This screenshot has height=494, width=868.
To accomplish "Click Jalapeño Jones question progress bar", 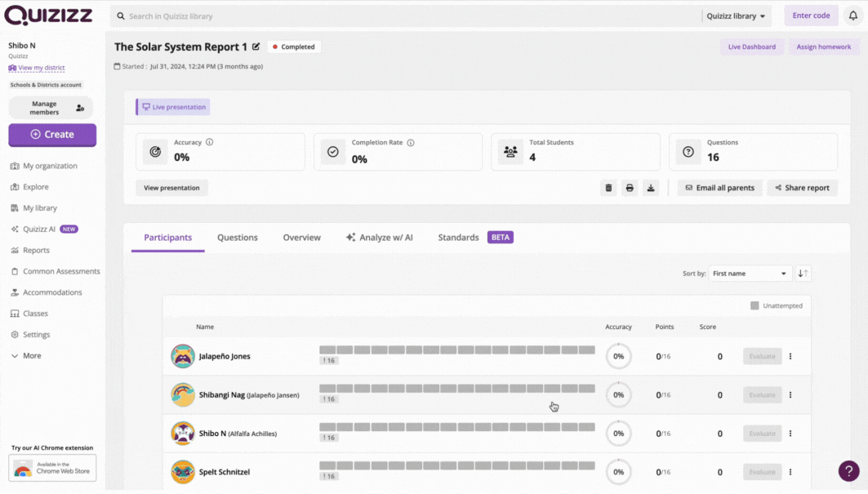I will [457, 350].
